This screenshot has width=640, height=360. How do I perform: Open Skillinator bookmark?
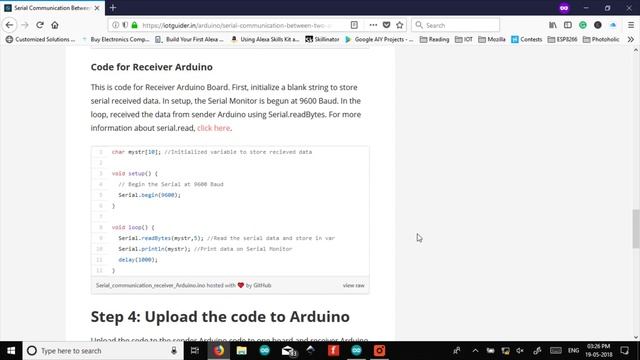[322, 39]
